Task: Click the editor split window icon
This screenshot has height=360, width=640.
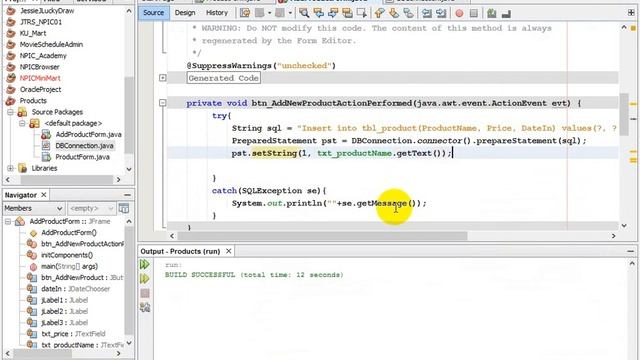Action: point(631,13)
